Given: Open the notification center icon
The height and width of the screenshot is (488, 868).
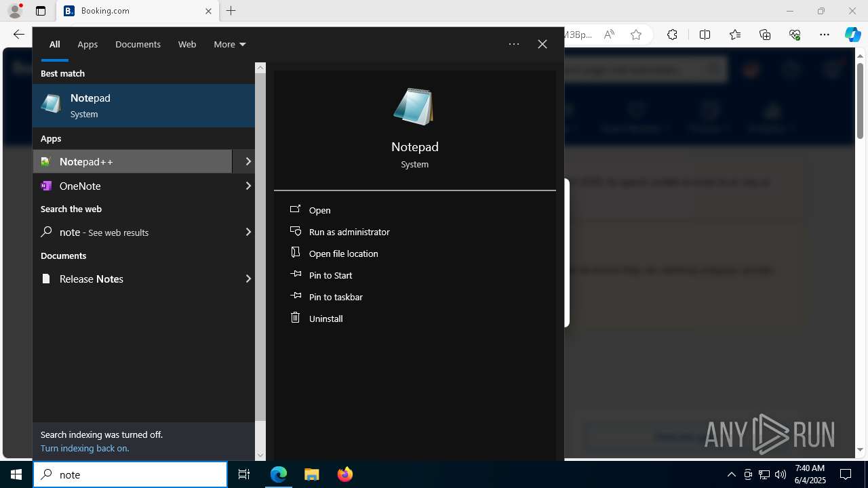Looking at the screenshot, I should pos(846,474).
